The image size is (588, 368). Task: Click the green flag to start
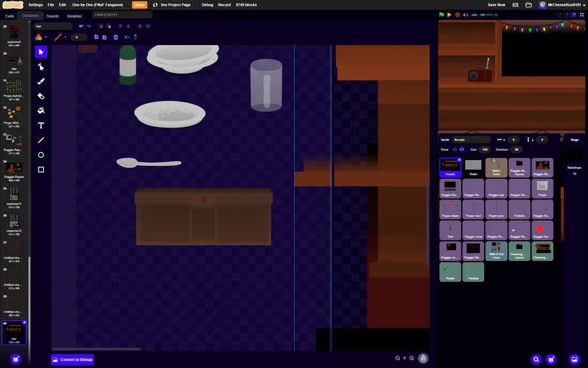point(442,14)
